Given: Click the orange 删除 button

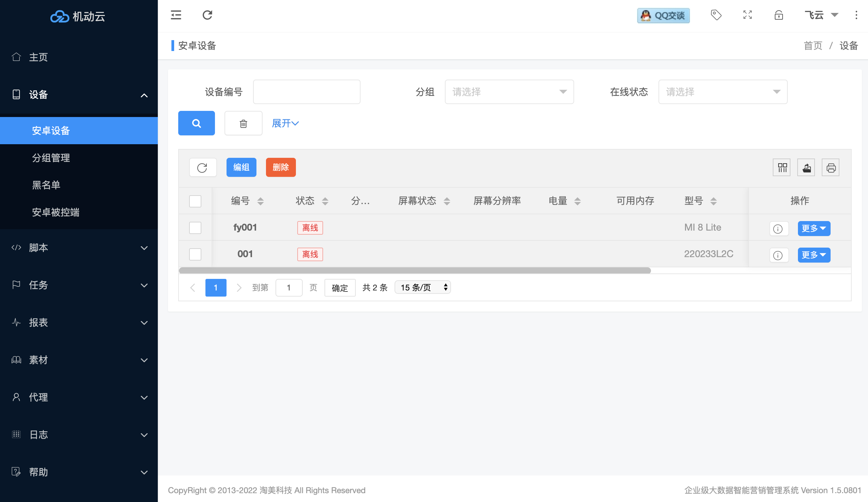Looking at the screenshot, I should 281,167.
